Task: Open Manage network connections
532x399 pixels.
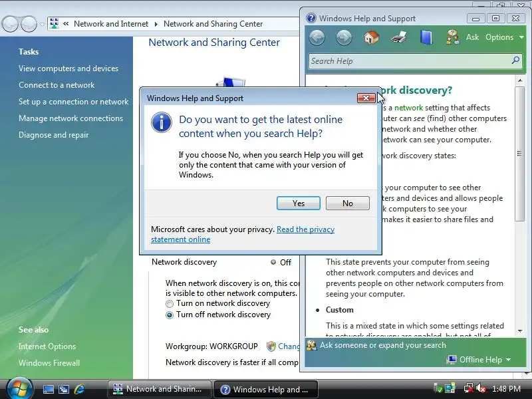Action: 71,118
